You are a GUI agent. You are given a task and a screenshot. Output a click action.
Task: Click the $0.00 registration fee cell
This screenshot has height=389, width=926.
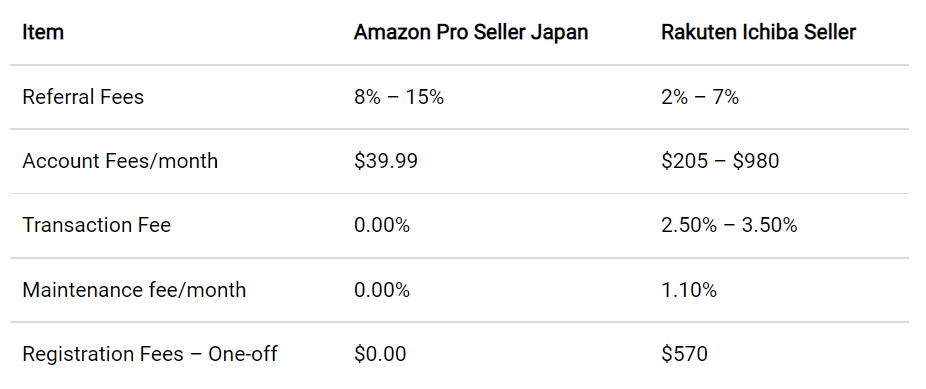pyautogui.click(x=380, y=354)
